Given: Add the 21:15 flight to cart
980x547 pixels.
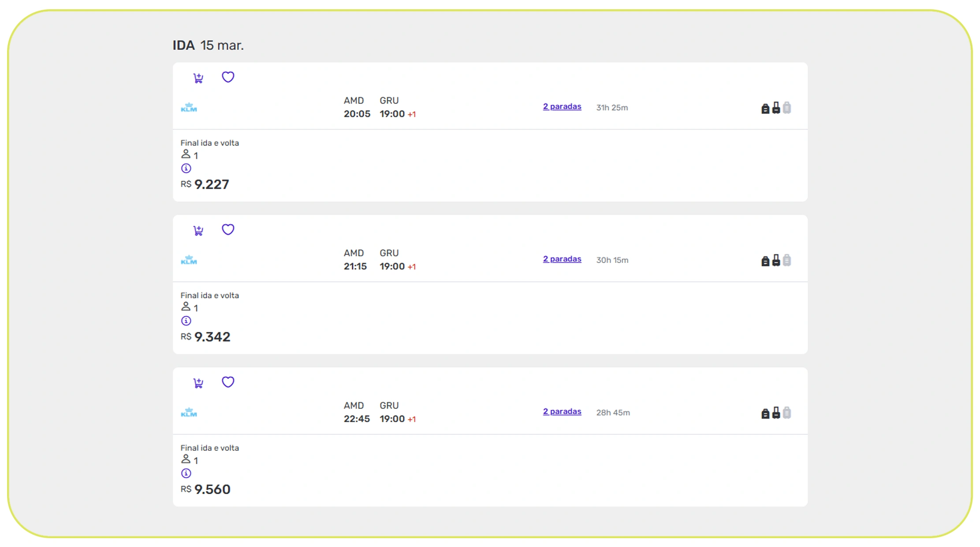Looking at the screenshot, I should (198, 231).
